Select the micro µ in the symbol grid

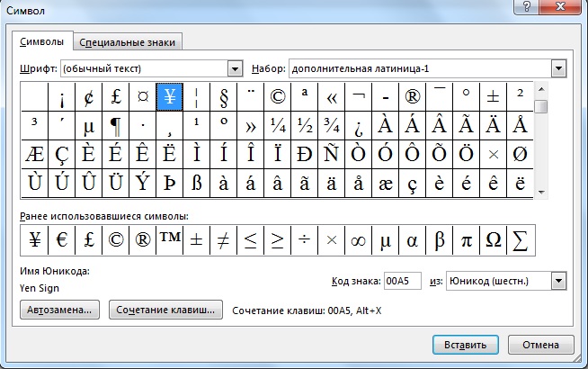[x=88, y=126]
